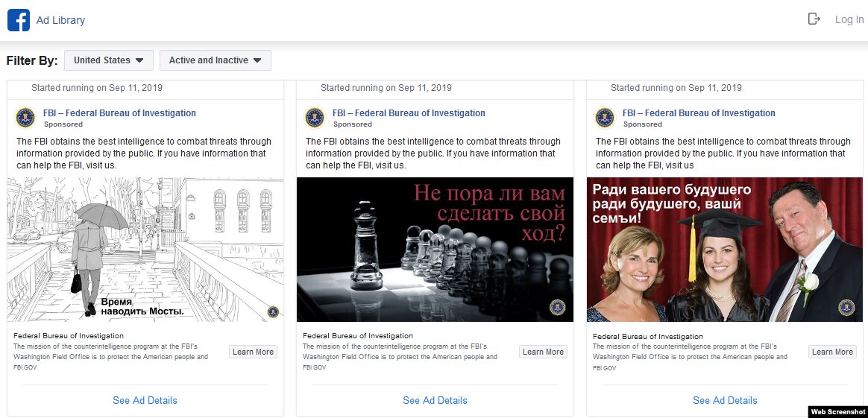Click the Facebook logo icon
This screenshot has height=418, width=868.
18,20
